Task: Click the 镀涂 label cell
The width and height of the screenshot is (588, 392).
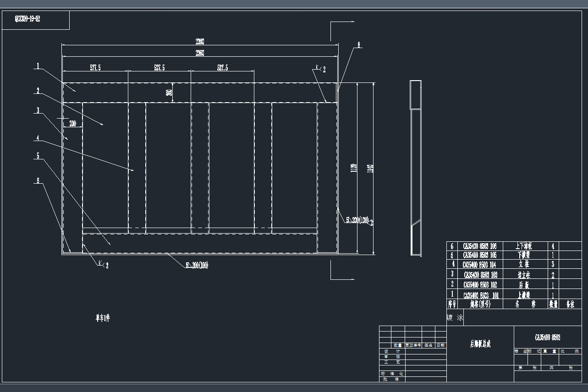Action: click(455, 317)
